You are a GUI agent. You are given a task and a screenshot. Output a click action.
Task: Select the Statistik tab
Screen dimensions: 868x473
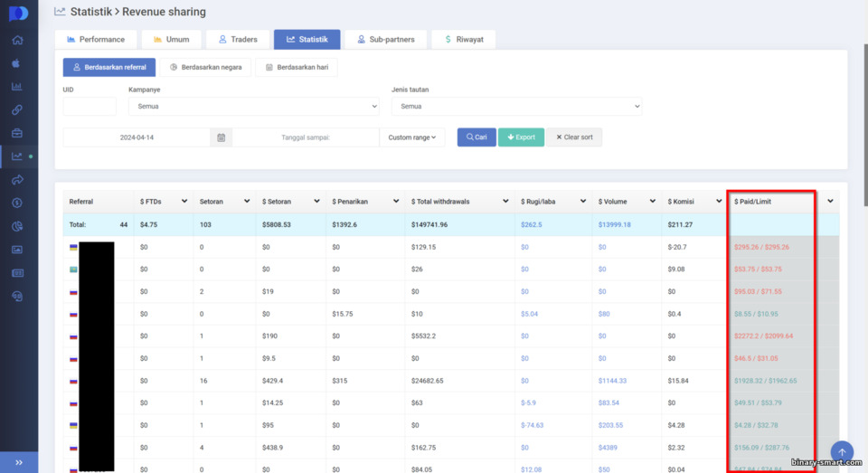pyautogui.click(x=307, y=39)
